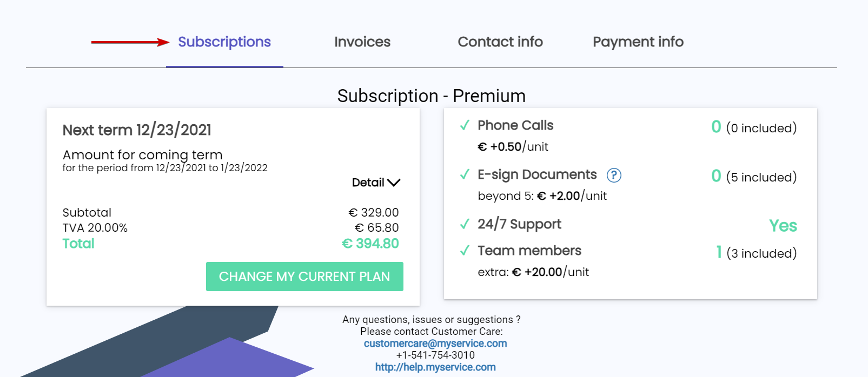868x377 pixels.
Task: Click the chevron arrow next to Detail
Action: coord(394,183)
